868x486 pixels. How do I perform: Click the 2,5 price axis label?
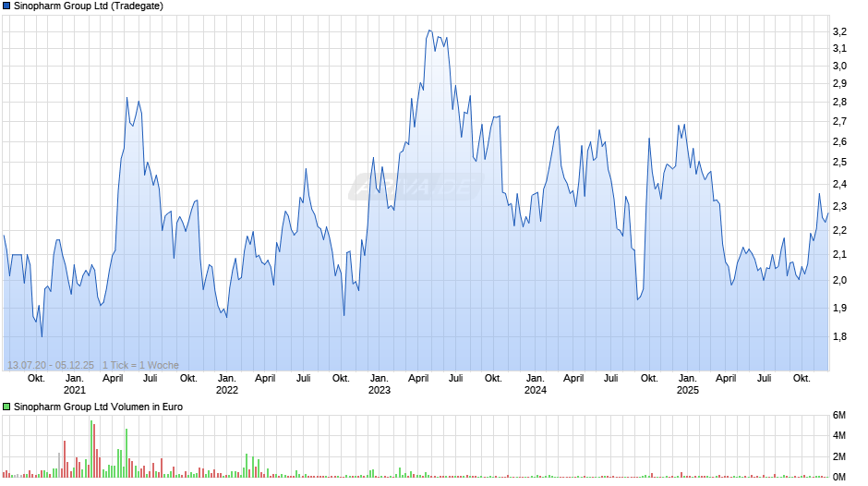click(x=839, y=163)
